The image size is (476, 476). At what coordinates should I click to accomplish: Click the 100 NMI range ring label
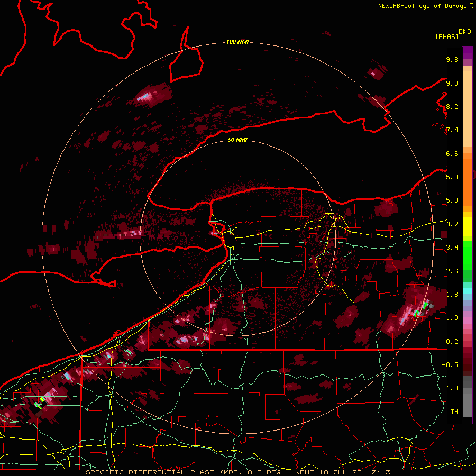point(237,42)
